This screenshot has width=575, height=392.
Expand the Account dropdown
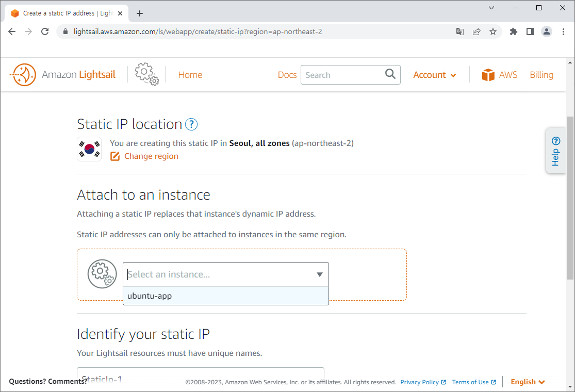(434, 75)
